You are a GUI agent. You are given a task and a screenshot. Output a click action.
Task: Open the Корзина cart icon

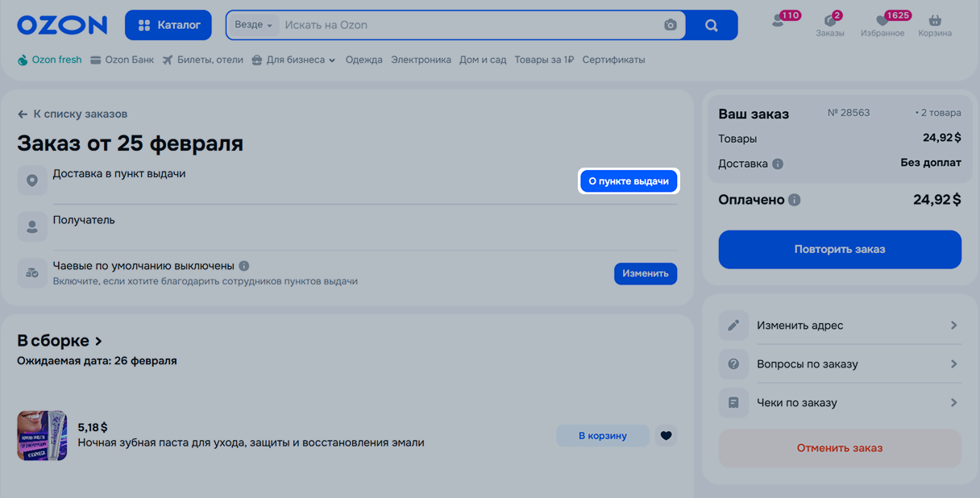[x=934, y=24]
